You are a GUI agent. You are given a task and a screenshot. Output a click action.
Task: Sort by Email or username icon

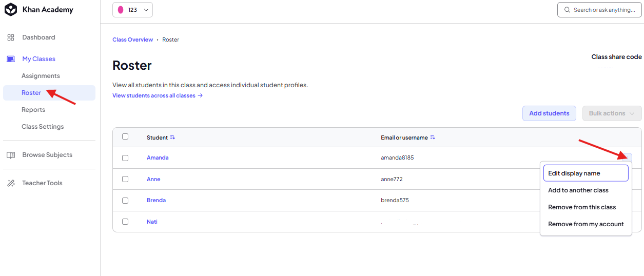click(x=433, y=137)
